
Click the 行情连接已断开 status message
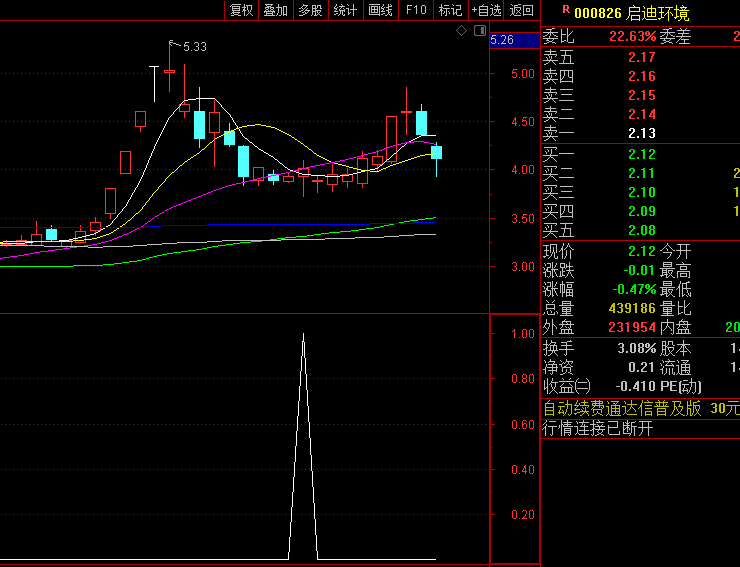click(598, 428)
